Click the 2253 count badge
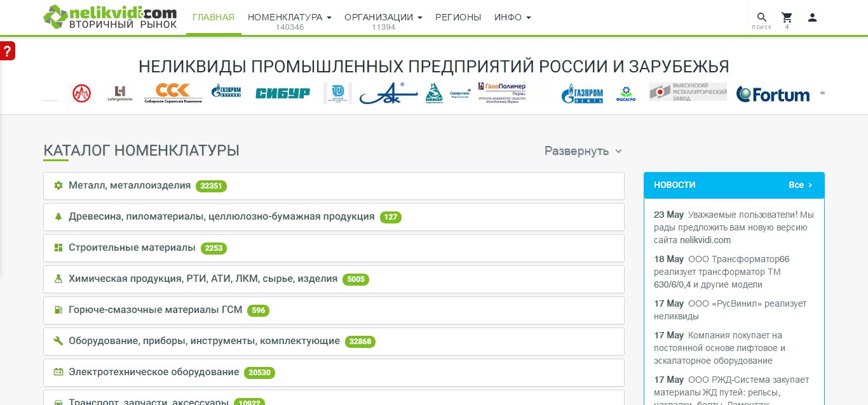Screen dimensions: 868x405 click(214, 248)
